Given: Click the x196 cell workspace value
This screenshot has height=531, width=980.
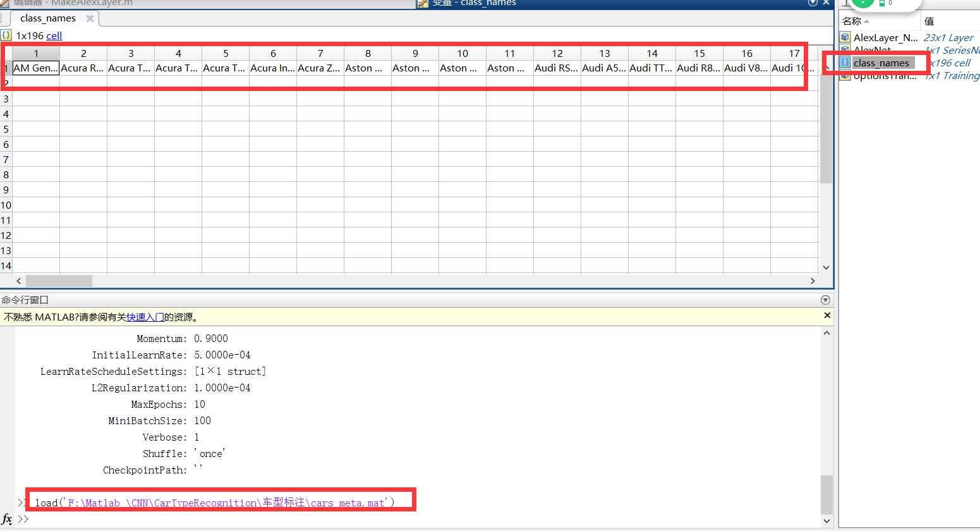Looking at the screenshot, I should click(950, 63).
